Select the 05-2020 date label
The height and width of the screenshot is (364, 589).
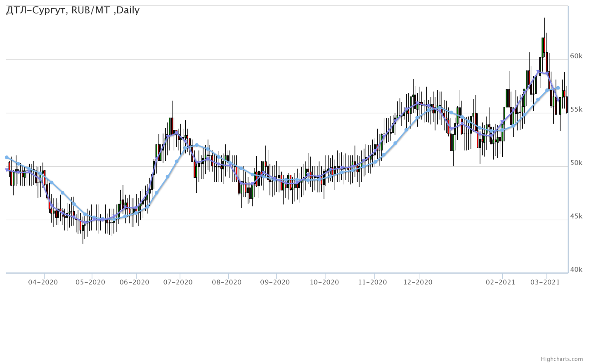click(91, 282)
